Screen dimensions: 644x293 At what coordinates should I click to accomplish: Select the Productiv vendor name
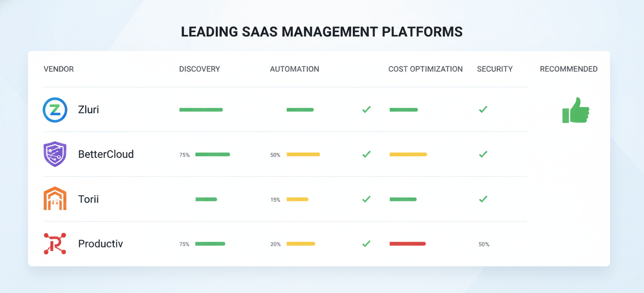pos(101,244)
